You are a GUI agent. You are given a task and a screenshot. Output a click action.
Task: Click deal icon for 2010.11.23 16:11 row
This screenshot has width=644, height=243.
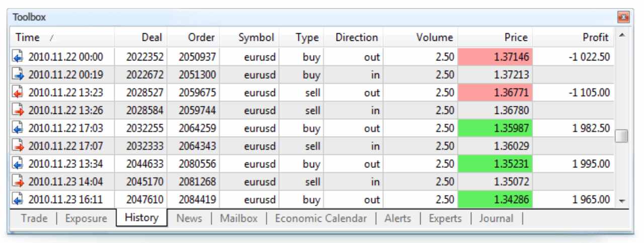17,200
